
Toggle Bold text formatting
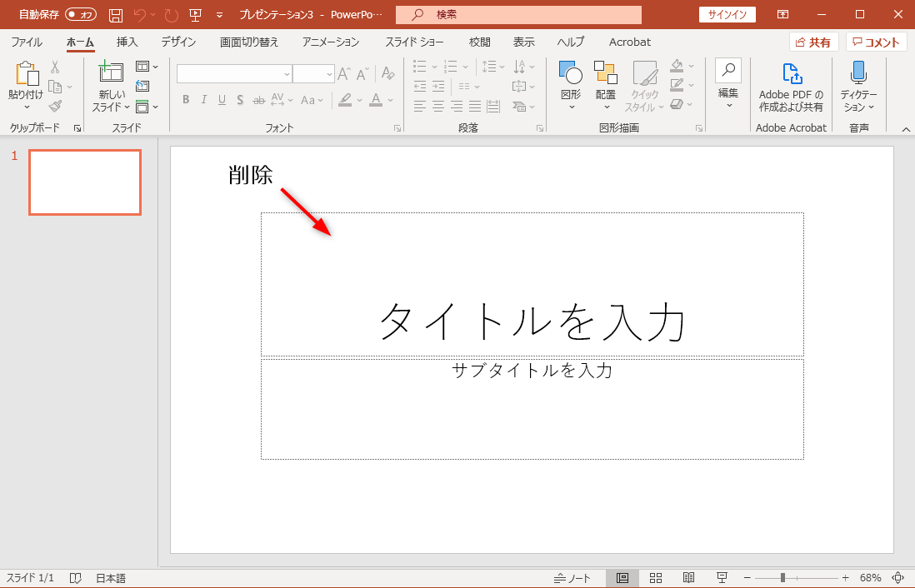point(186,100)
